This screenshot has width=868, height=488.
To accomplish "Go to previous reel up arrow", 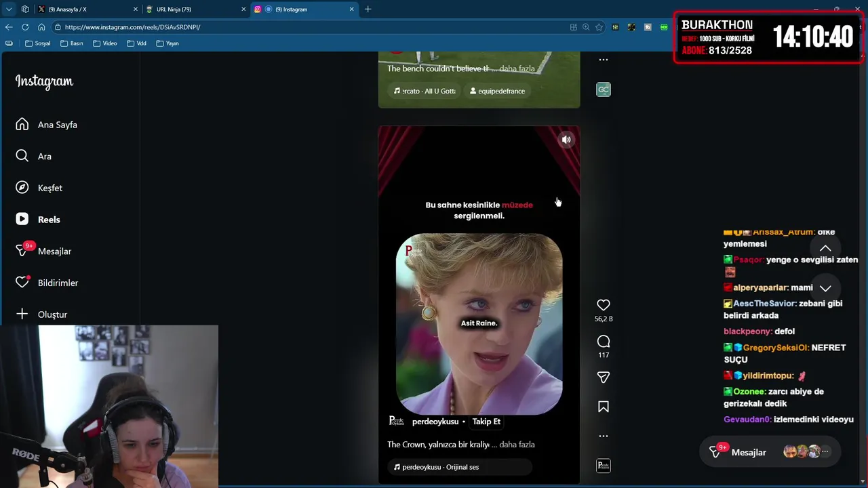I will (825, 249).
